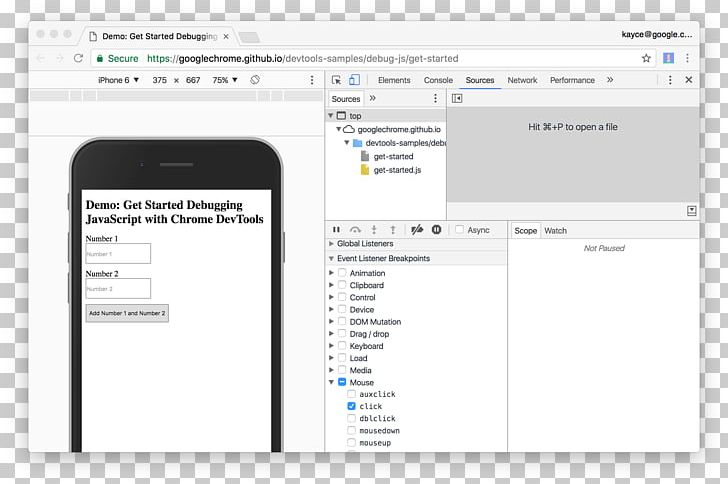Switch to the Console tab
The width and height of the screenshot is (728, 484).
tap(438, 80)
